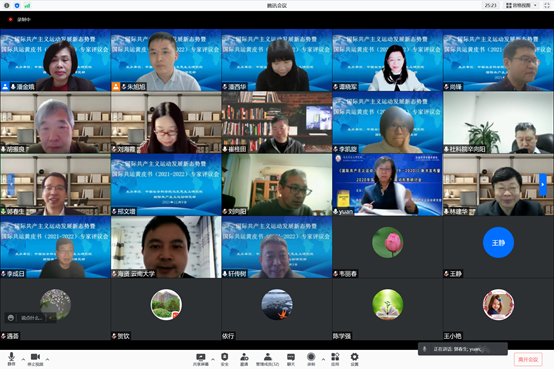Screen dimensions: 554x369
Task: Open the Security shield icon
Action: (x=224, y=359)
